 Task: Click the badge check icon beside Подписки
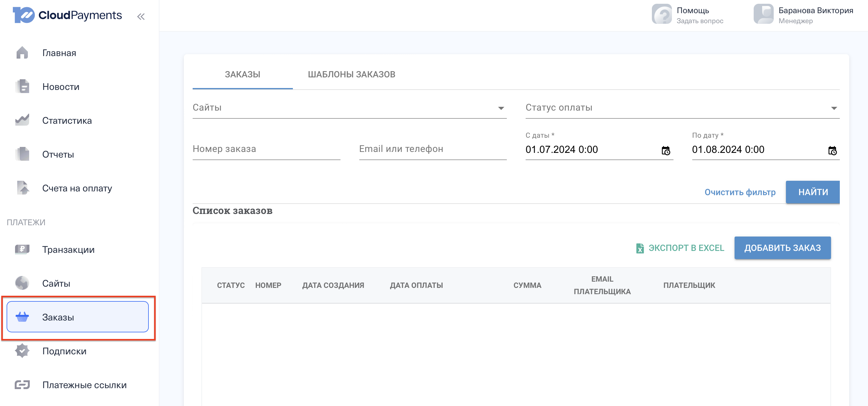coord(22,351)
